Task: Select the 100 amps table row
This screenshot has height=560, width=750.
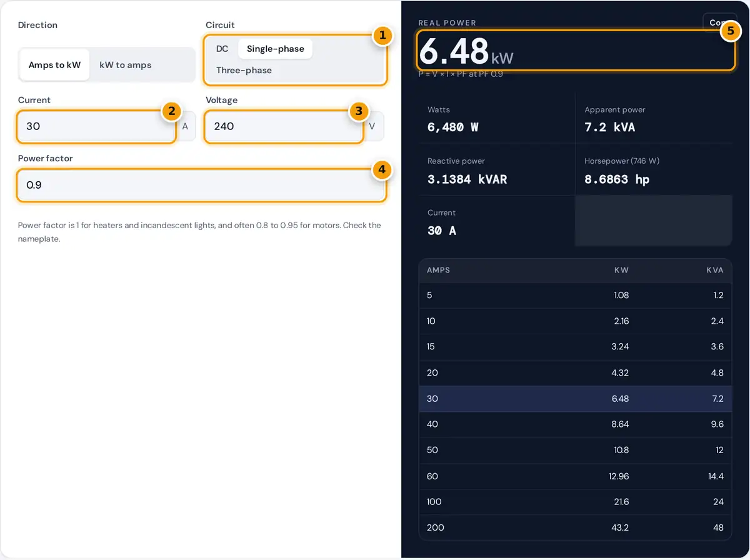Action: click(x=575, y=502)
